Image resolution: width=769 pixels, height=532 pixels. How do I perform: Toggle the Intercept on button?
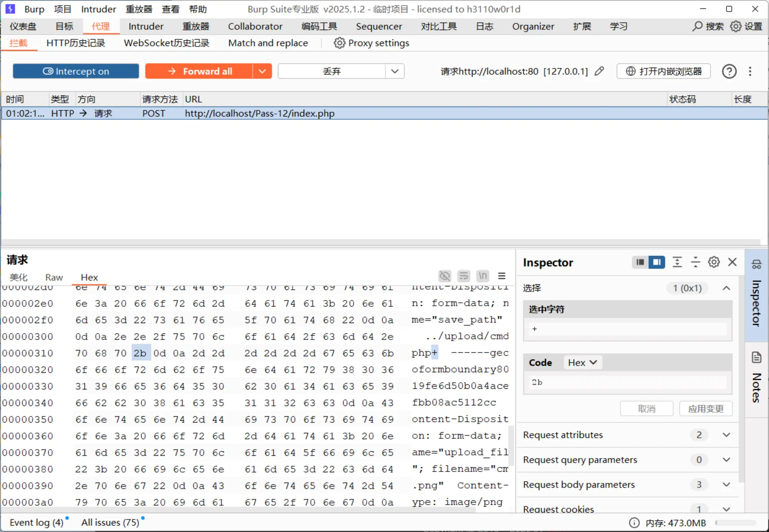point(76,71)
